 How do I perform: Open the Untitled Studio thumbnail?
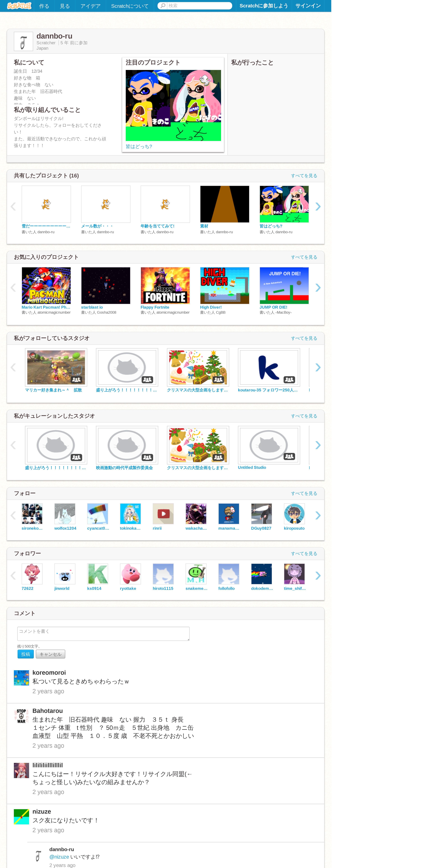click(x=269, y=445)
